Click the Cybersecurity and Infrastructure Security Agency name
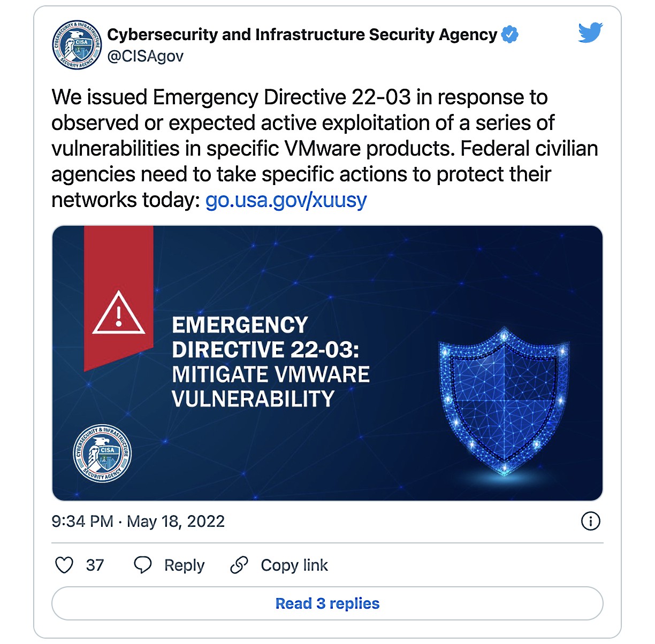Viewport: 655px width, 644px height. pos(302,34)
